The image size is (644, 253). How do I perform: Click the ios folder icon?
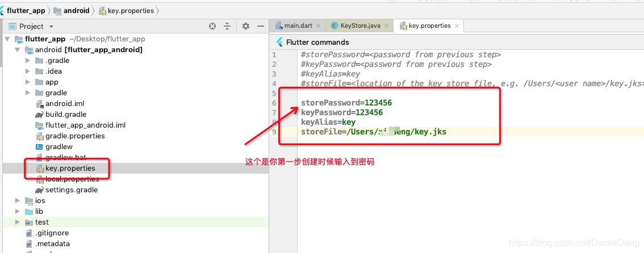click(29, 200)
